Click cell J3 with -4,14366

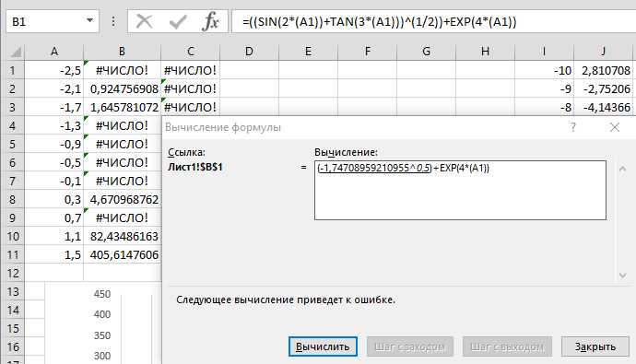pyautogui.click(x=603, y=108)
